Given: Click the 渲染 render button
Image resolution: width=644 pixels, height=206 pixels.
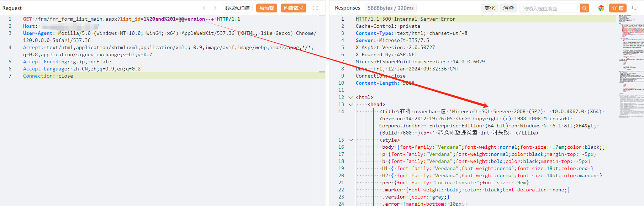Looking at the screenshot, I should click(508, 8).
